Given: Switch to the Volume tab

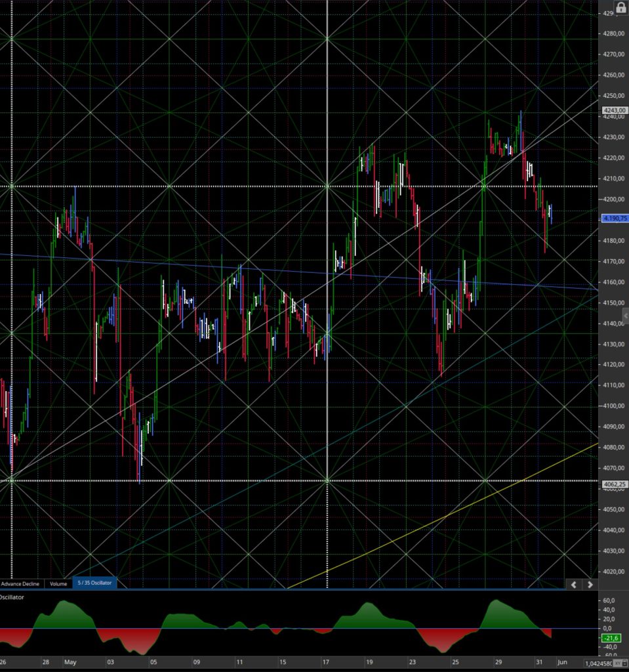Looking at the screenshot, I should click(58, 583).
